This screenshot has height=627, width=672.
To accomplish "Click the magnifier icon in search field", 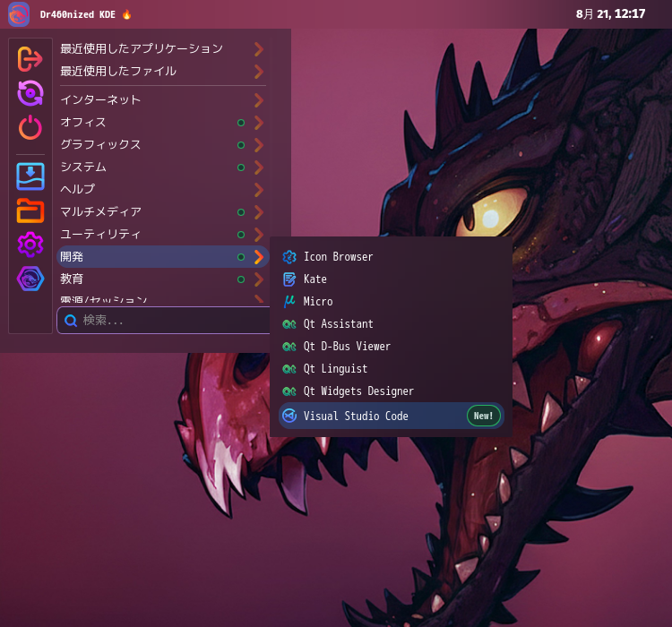I will tap(71, 320).
